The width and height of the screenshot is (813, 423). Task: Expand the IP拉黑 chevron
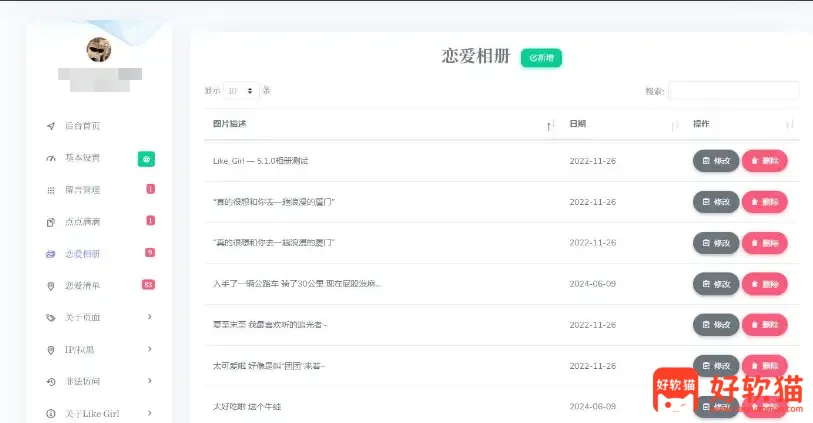point(149,349)
